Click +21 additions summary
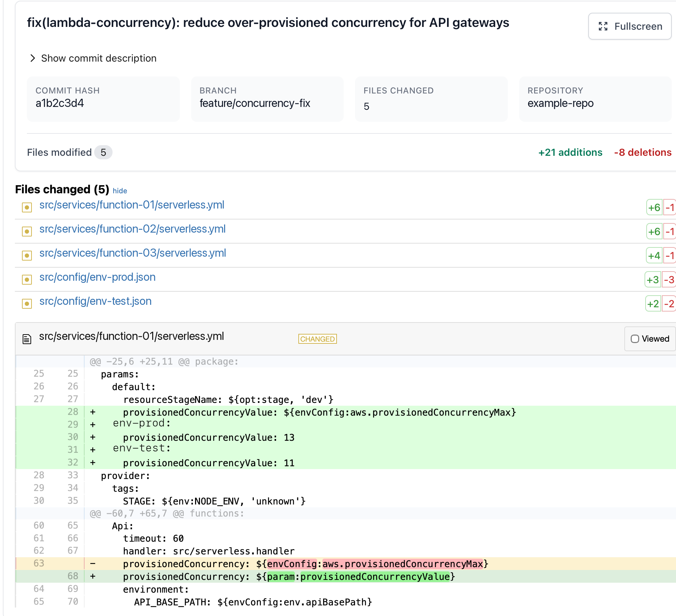676x616 pixels. pyautogui.click(x=570, y=152)
